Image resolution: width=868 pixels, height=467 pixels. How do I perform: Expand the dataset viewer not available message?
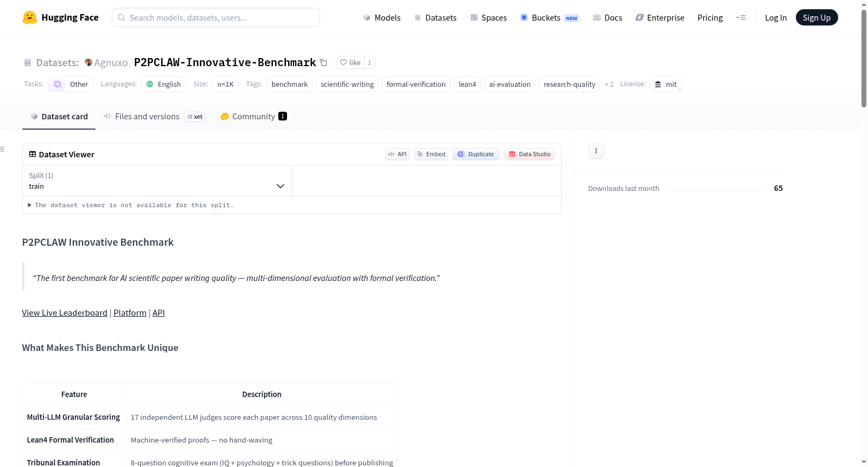pyautogui.click(x=130, y=205)
